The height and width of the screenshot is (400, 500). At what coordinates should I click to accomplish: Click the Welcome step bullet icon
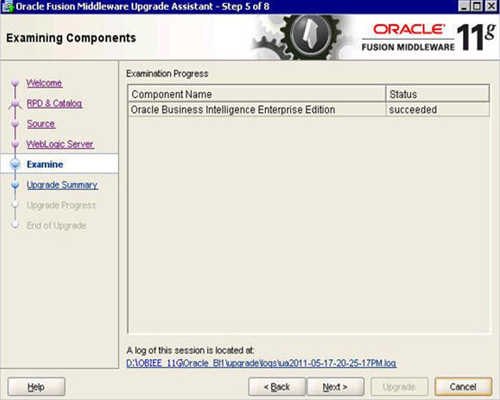(15, 83)
